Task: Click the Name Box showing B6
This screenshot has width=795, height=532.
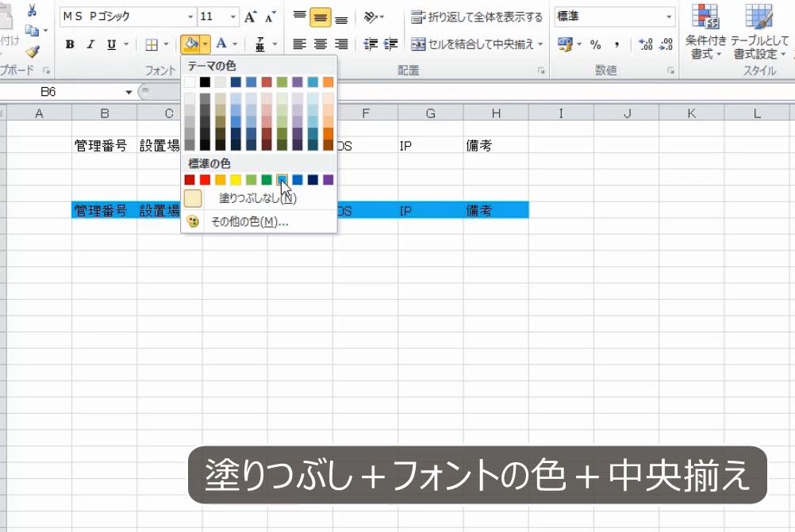Action: [x=48, y=92]
